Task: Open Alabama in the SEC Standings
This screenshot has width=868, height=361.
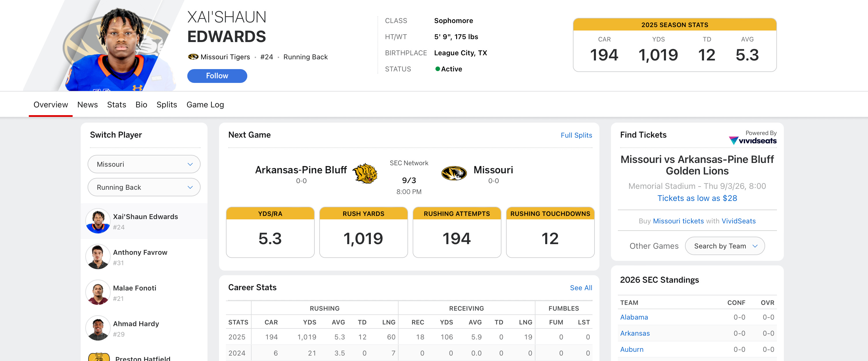Action: tap(634, 317)
